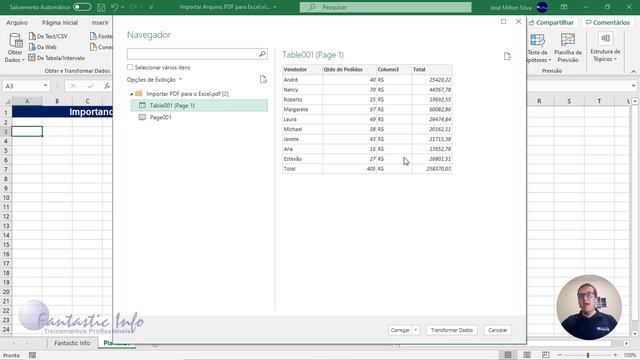Click the Column3 header in preview

(x=394, y=69)
